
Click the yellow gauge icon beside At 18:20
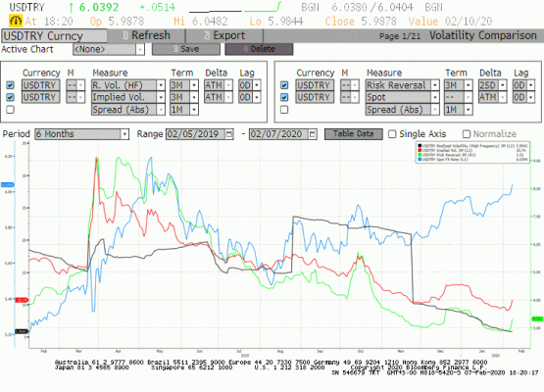[16, 22]
